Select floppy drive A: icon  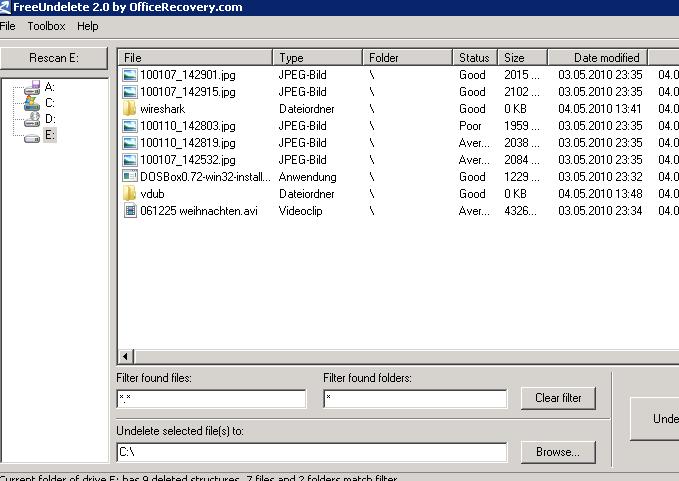[32, 88]
